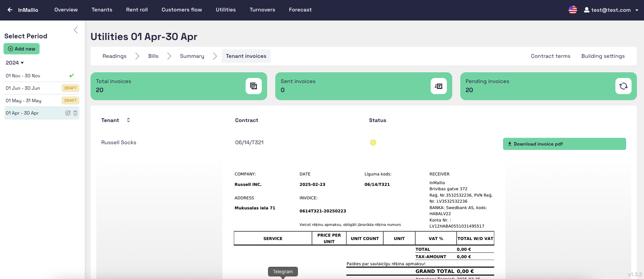
Task: Open the Utilities section
Action: pyautogui.click(x=226, y=10)
